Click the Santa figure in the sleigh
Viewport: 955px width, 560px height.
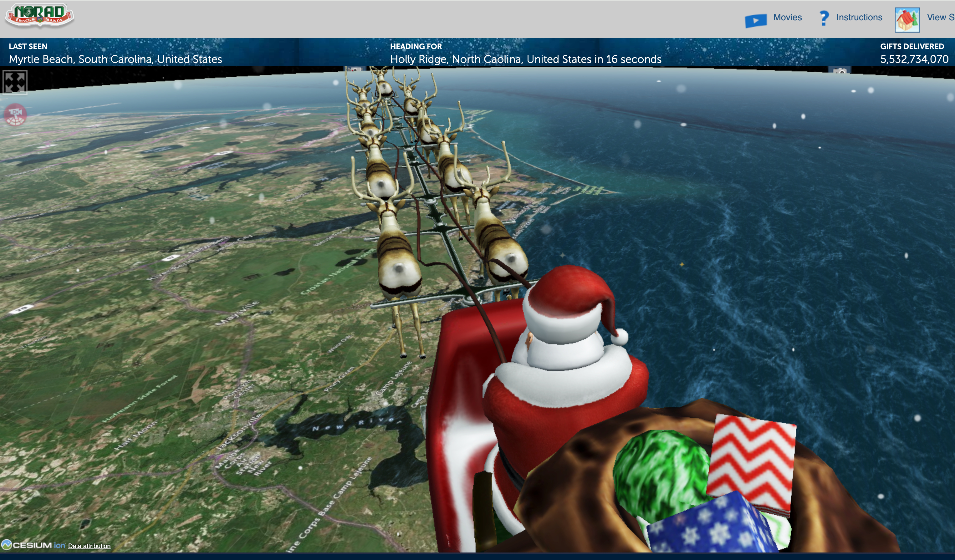[564, 398]
